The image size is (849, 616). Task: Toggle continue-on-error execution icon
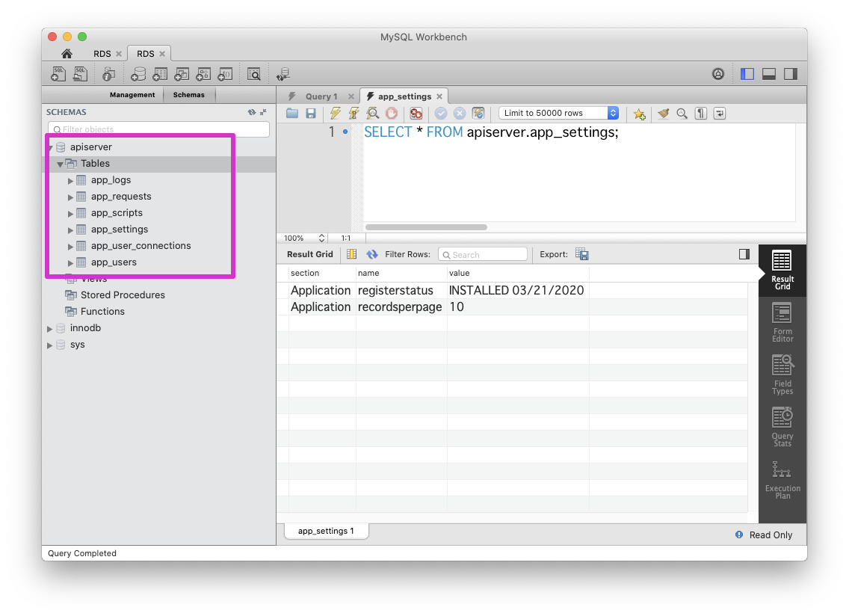[x=416, y=113]
